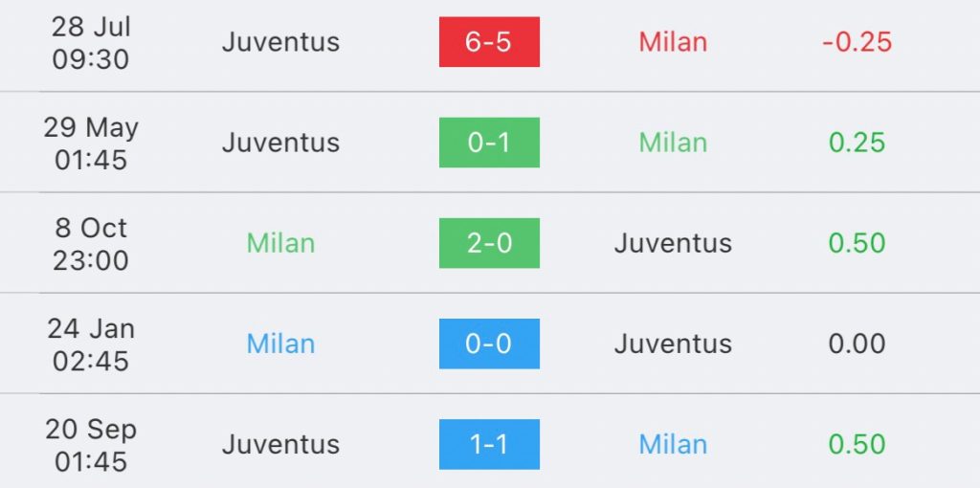
Task: Open the blue 0-0 score badge
Action: (x=489, y=344)
